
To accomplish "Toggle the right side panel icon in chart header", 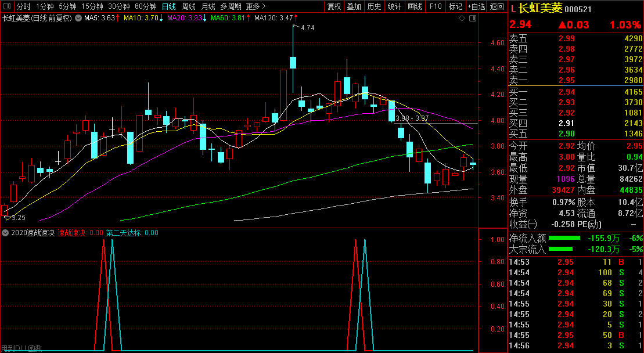I will 473,19.
